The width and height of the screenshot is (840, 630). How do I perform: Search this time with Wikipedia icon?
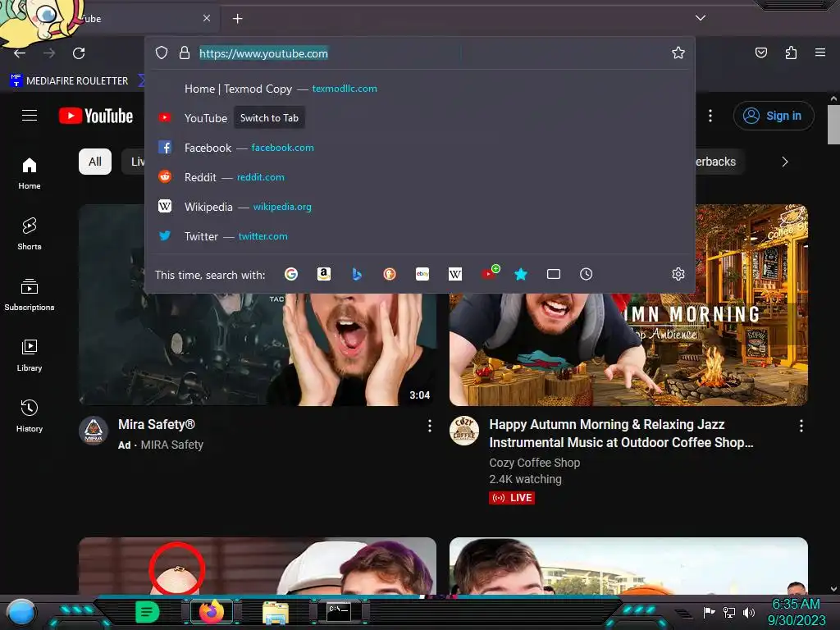point(454,274)
